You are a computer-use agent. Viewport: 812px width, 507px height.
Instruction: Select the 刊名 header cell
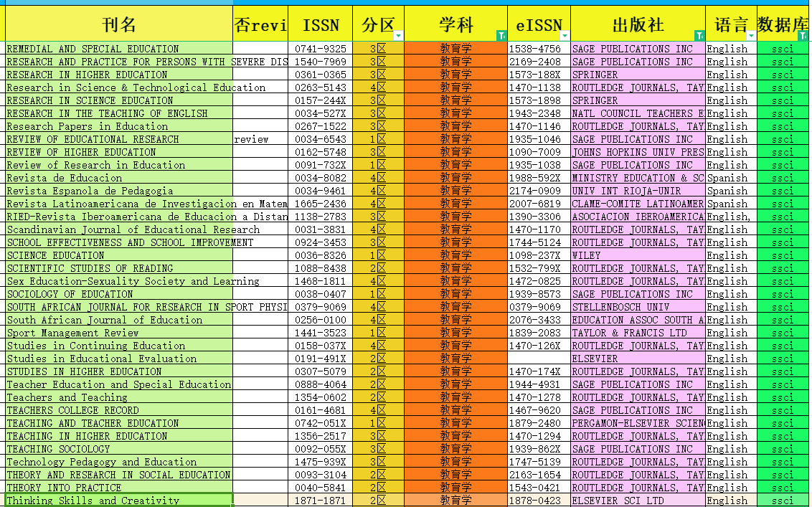pyautogui.click(x=119, y=25)
